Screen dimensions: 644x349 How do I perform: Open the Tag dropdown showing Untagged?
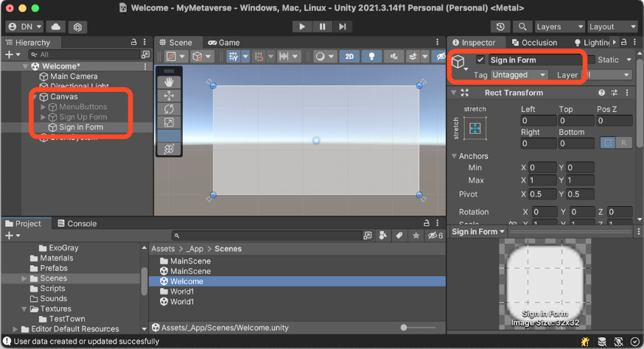click(519, 74)
